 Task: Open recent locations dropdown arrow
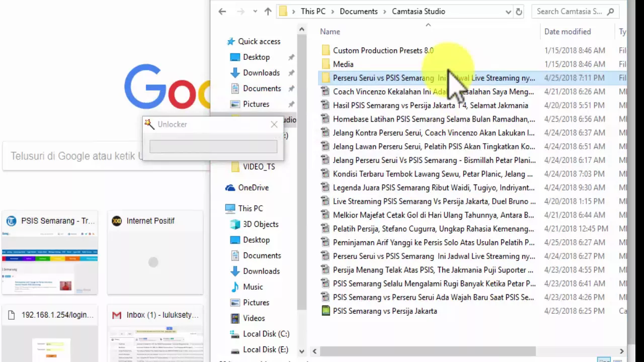255,12
